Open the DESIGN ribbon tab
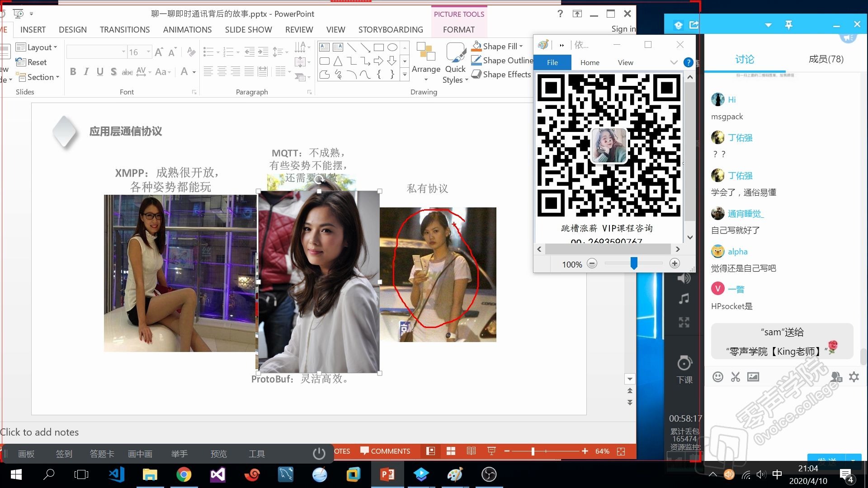 click(x=73, y=29)
